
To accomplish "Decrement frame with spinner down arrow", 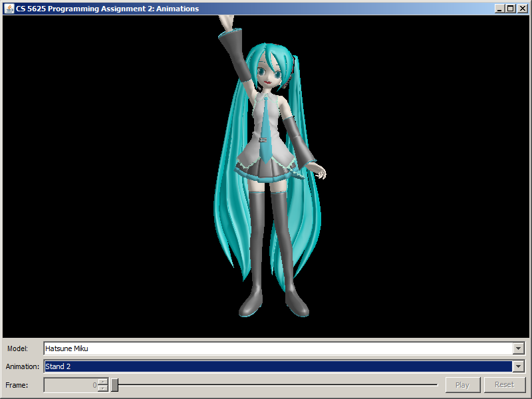I will (102, 388).
